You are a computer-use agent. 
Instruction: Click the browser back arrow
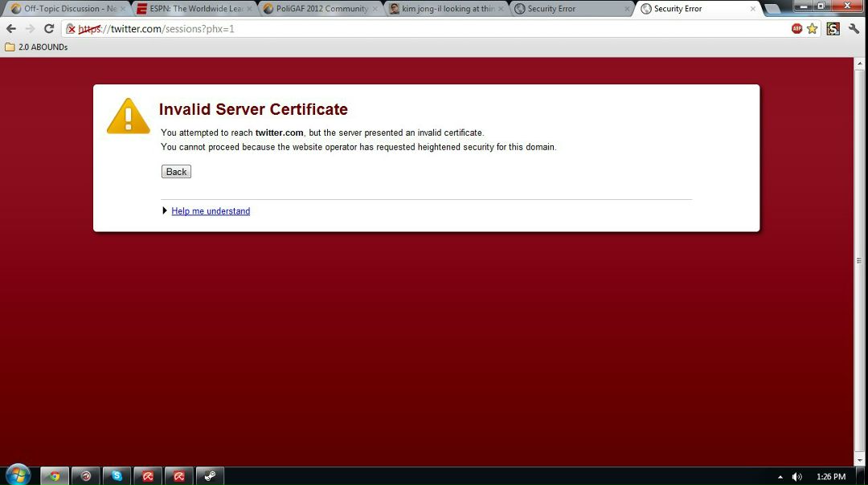(x=11, y=29)
